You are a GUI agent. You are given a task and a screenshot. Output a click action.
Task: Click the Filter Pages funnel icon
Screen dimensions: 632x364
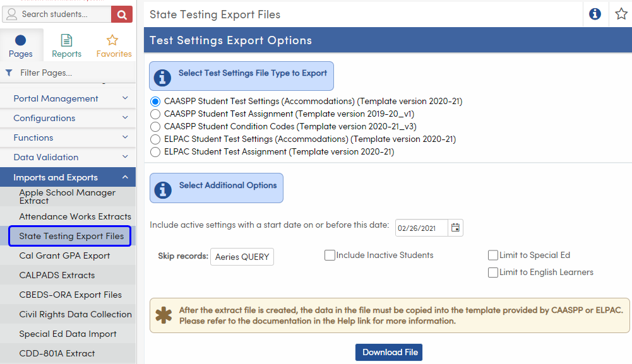[x=8, y=73]
